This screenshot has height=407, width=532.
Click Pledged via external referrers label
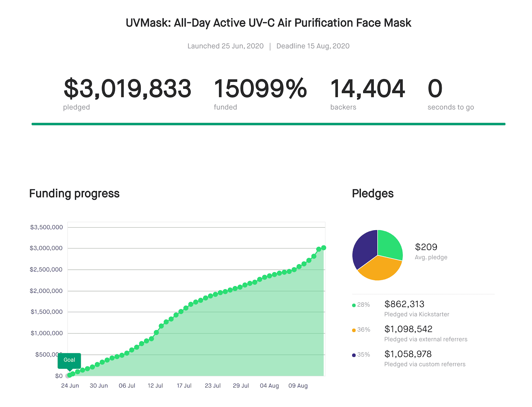(426, 339)
